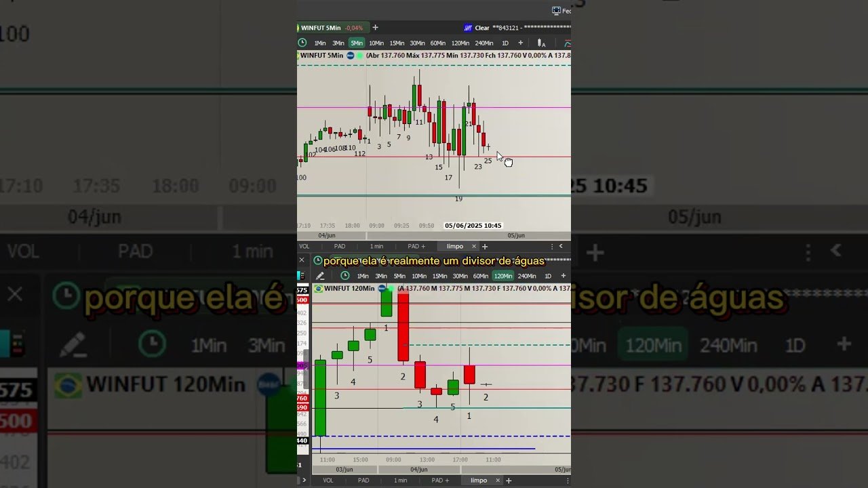Click the Brazil flag icon beside WINFUT 120Min

pos(318,288)
